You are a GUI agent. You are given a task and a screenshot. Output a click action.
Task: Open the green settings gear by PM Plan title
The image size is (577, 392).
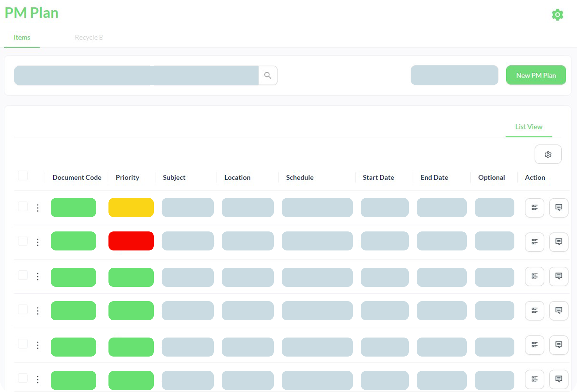coord(557,14)
